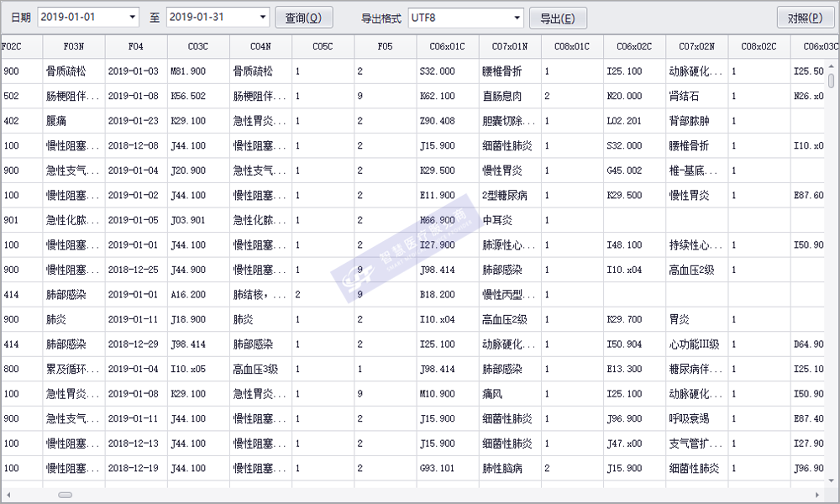Expand the UTF8 export format dropdown
This screenshot has height=504, width=840.
coord(517,18)
